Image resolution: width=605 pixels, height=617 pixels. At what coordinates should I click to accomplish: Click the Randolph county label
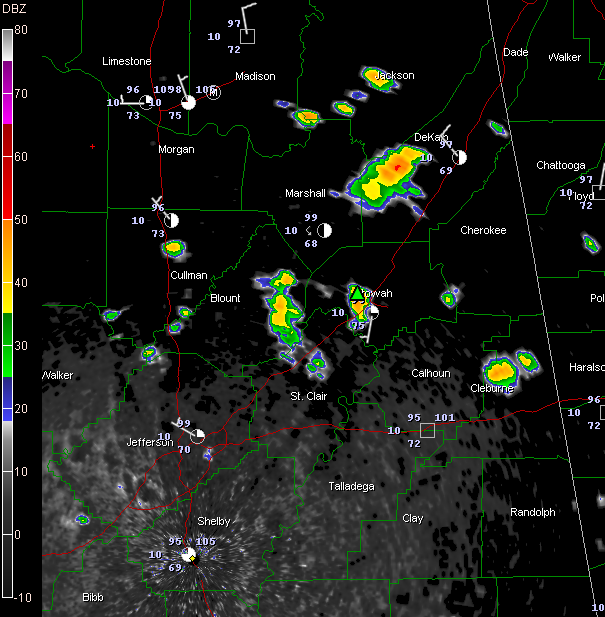tap(532, 512)
